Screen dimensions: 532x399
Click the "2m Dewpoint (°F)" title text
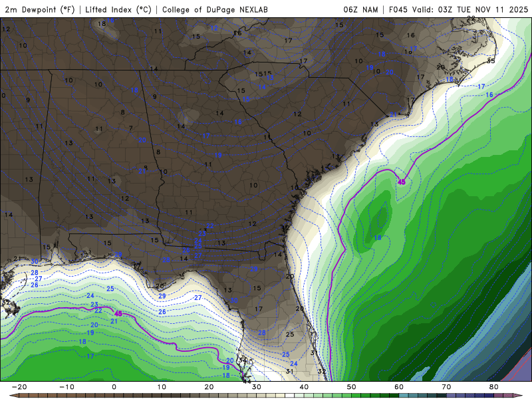point(40,9)
